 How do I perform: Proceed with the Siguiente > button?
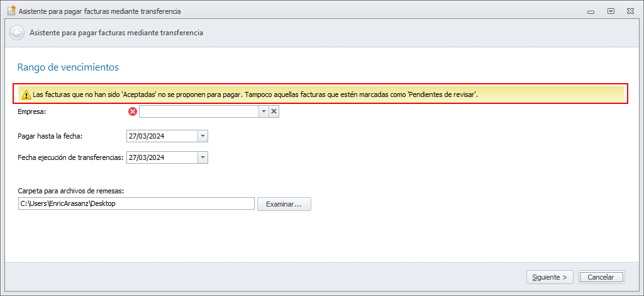tap(550, 276)
